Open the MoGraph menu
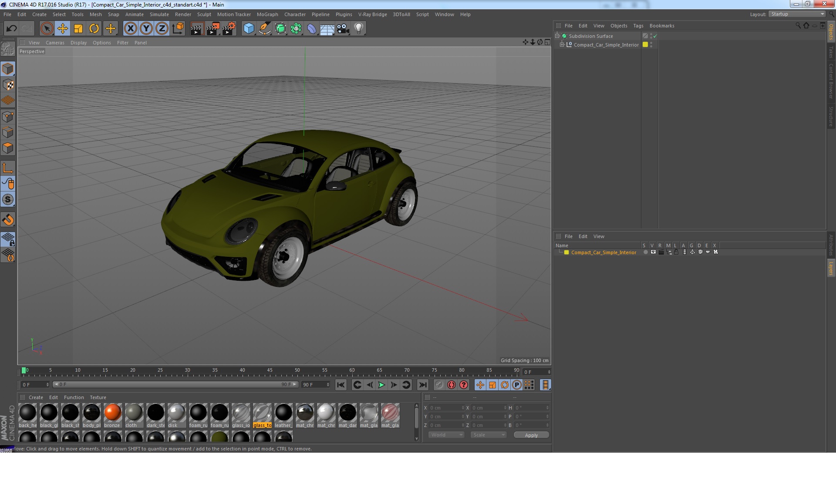The image size is (836, 504). pos(267,14)
